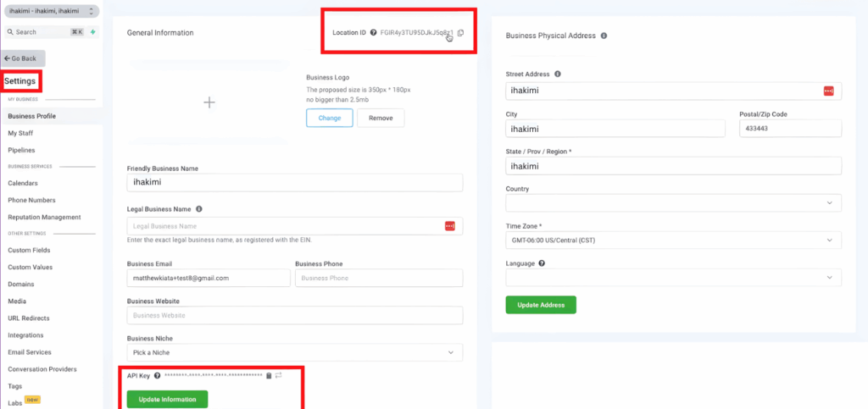Click the copy icon next to the API Key
Screen dimensions: 868x409
pyautogui.click(x=269, y=375)
